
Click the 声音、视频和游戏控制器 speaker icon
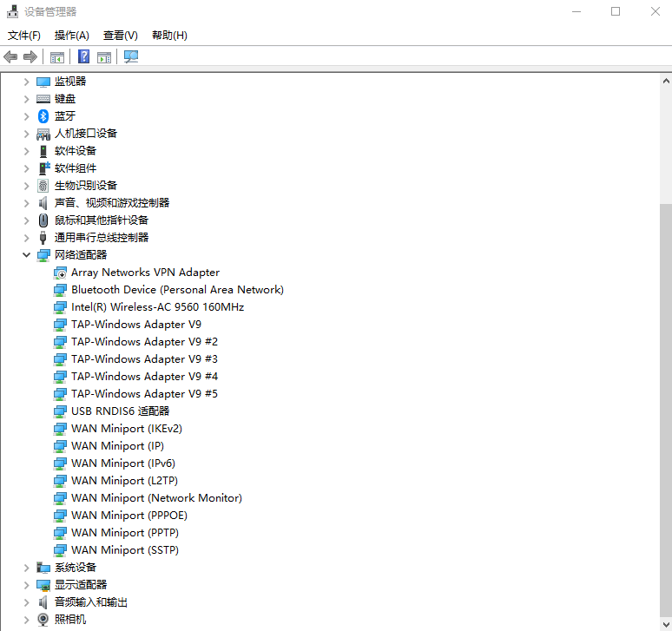pyautogui.click(x=43, y=203)
